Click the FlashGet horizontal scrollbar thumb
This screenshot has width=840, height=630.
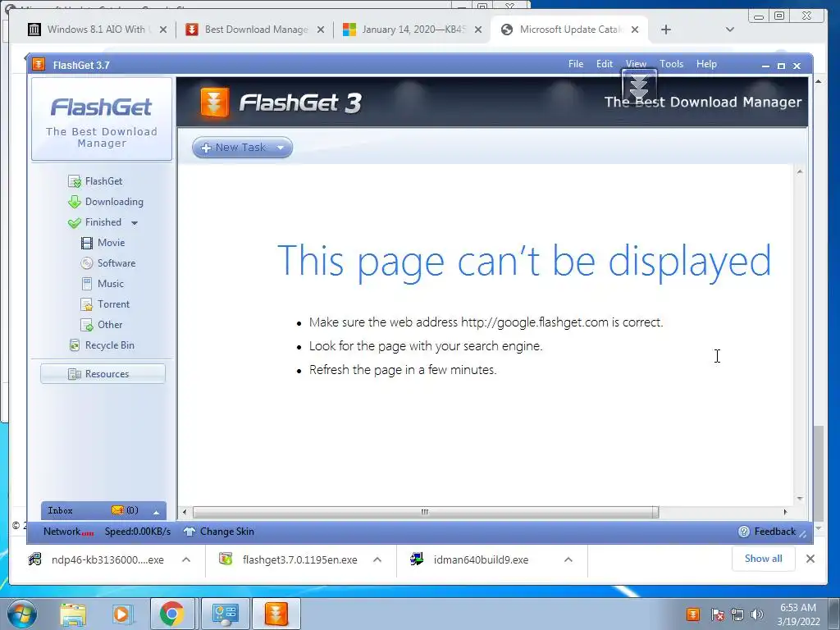coord(426,512)
